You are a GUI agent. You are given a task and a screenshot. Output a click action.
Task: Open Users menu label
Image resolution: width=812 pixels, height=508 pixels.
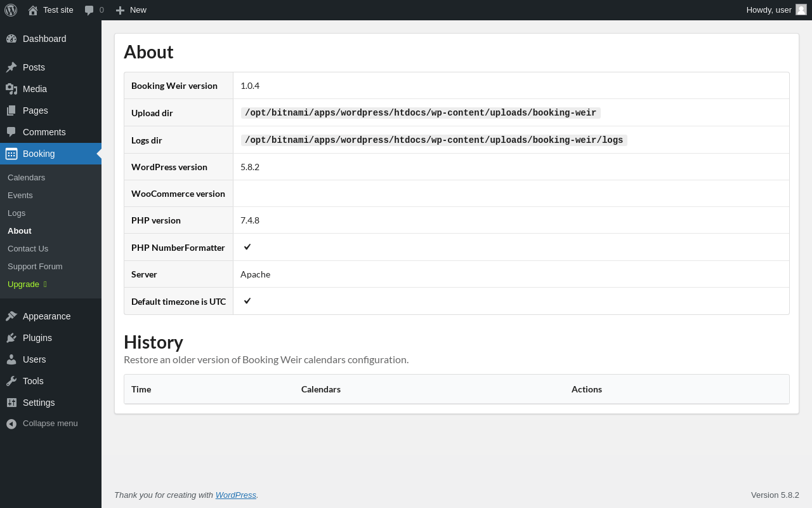click(34, 359)
